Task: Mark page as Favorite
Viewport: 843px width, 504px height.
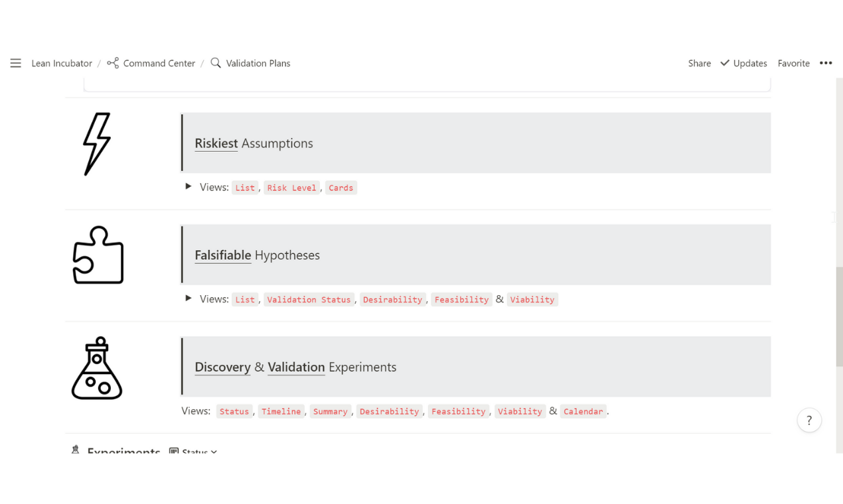Action: coord(793,63)
